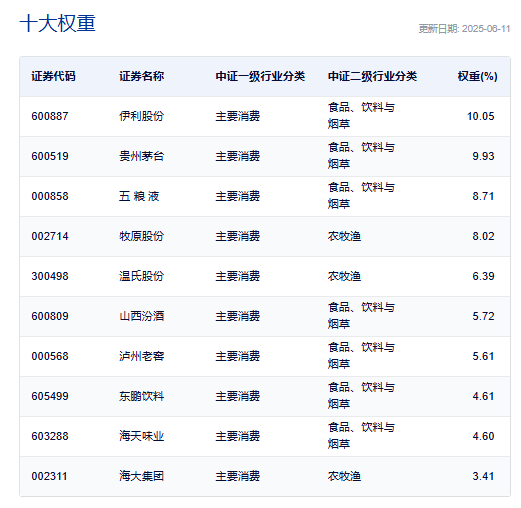The height and width of the screenshot is (508, 521).
Task: Click 主要消费 in the 山西汾酒 row
Action: coord(238,316)
